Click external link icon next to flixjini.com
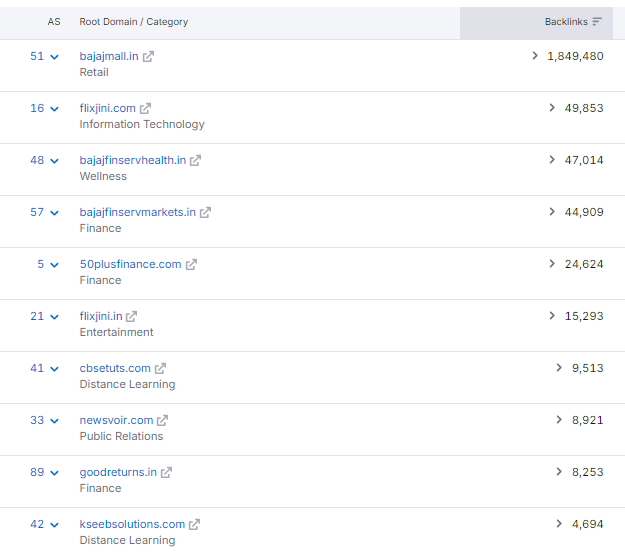Screen dimensions: 625x552 pos(145,109)
